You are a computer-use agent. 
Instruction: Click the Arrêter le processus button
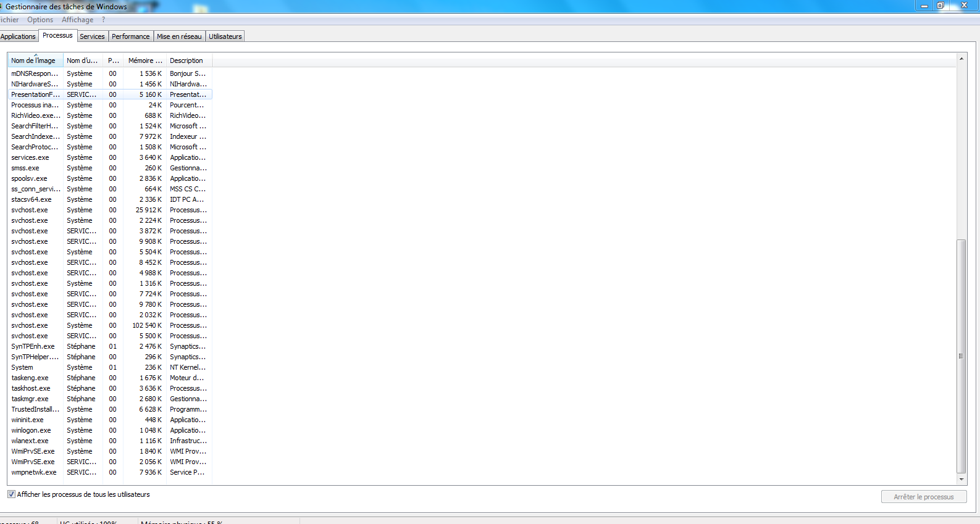(x=924, y=497)
